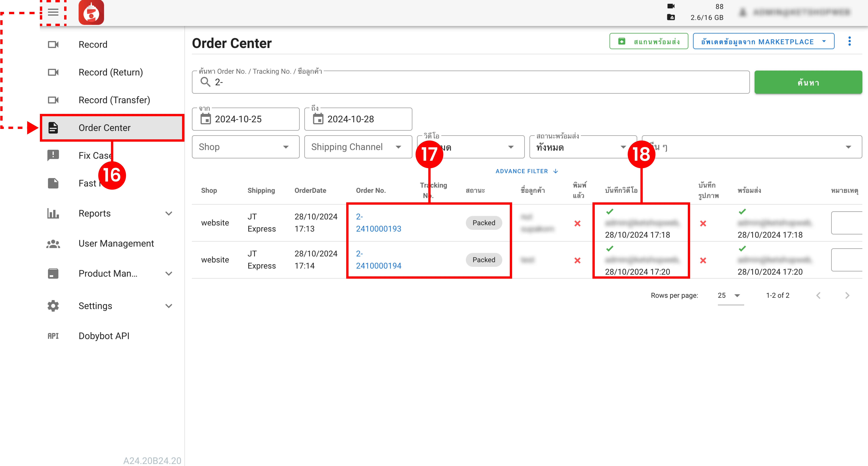Click the Shop column header

coord(209,190)
